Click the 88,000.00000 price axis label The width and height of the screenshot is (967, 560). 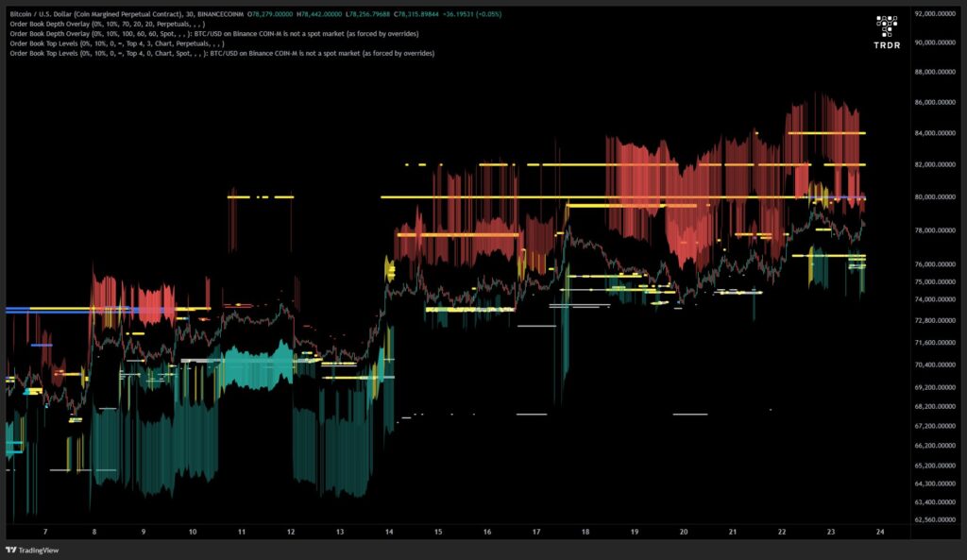(x=936, y=72)
